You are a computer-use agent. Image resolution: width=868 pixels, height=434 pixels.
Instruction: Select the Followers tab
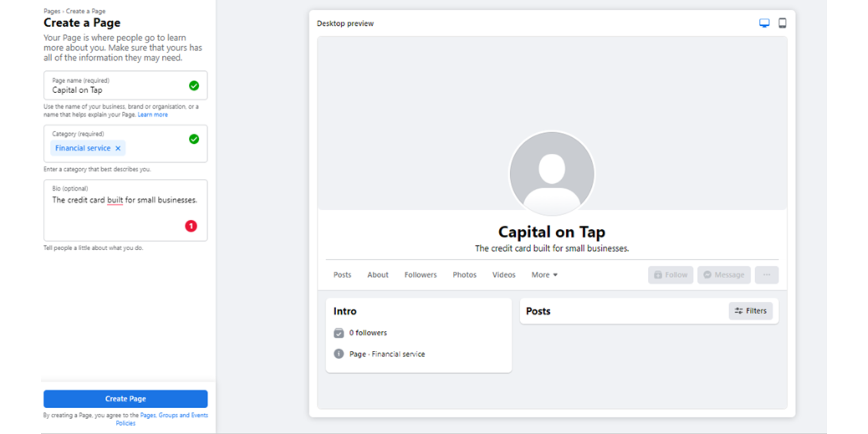coord(420,275)
